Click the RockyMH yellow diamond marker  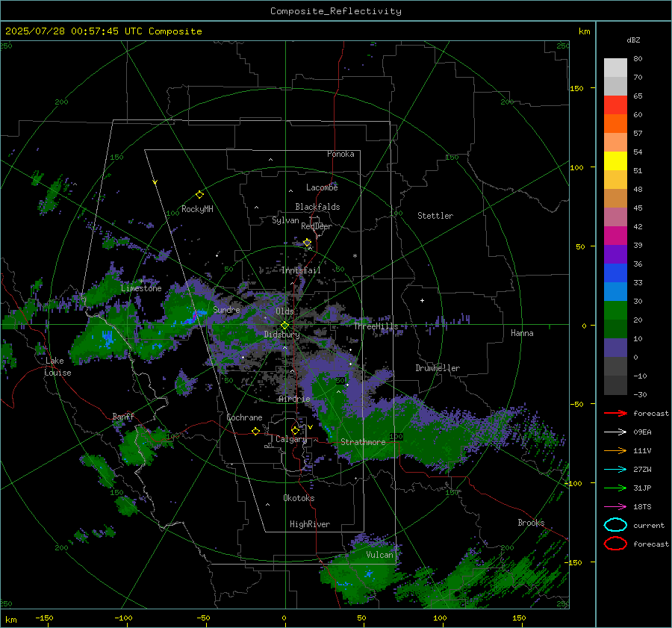pyautogui.click(x=199, y=195)
